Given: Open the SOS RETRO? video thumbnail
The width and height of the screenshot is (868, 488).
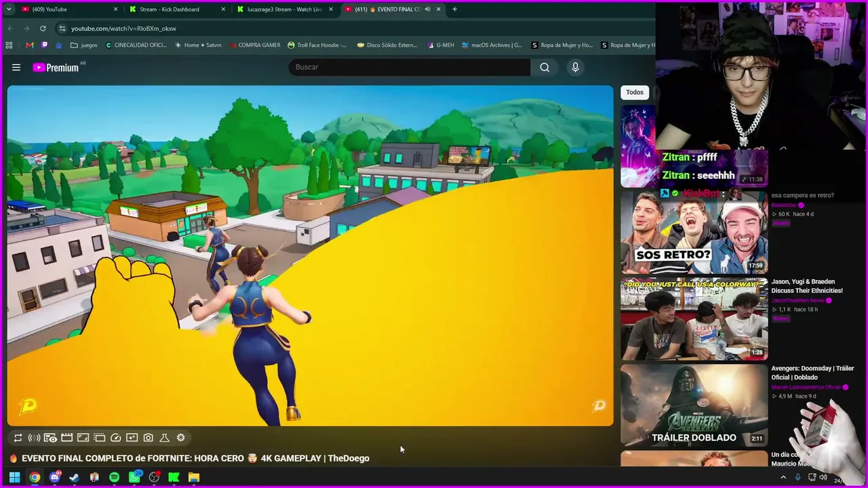Looking at the screenshot, I should (x=694, y=232).
